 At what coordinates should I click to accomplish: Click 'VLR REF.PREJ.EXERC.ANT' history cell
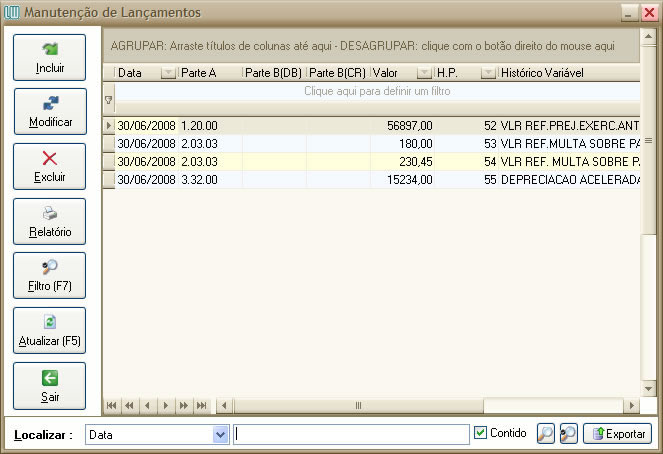(569, 126)
